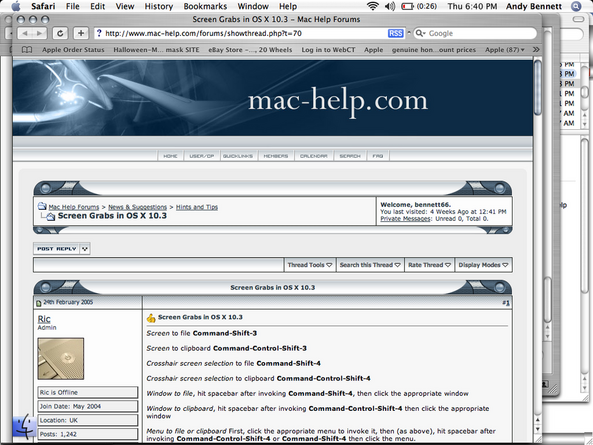Open the genuine hon...ount prices bookmark
Viewport: 593px width, 445px height.
coord(434,50)
